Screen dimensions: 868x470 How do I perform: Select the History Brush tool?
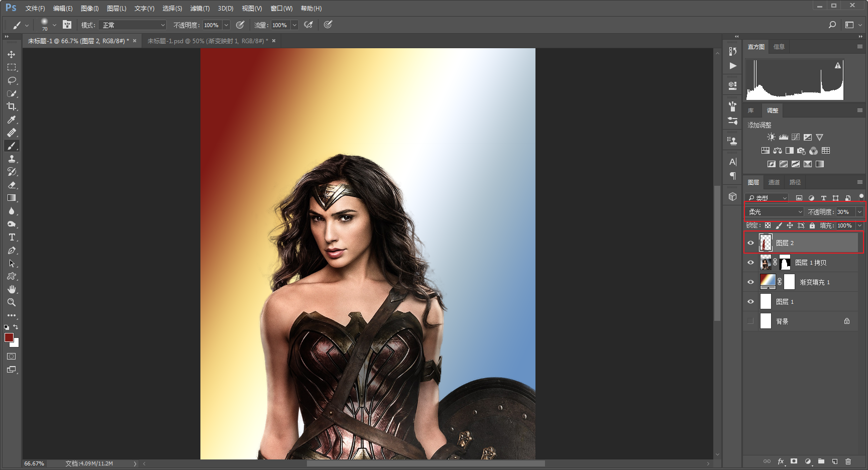pyautogui.click(x=12, y=172)
